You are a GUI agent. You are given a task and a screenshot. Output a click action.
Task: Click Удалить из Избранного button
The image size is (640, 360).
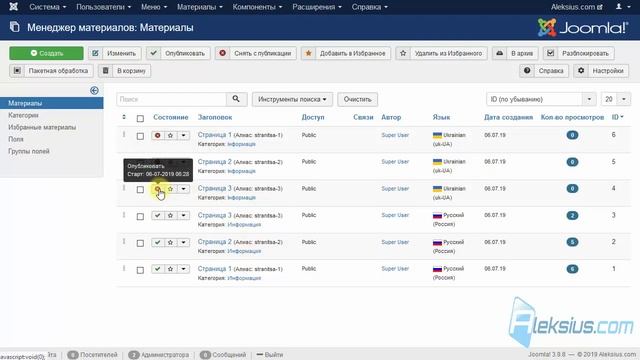[x=441, y=53]
